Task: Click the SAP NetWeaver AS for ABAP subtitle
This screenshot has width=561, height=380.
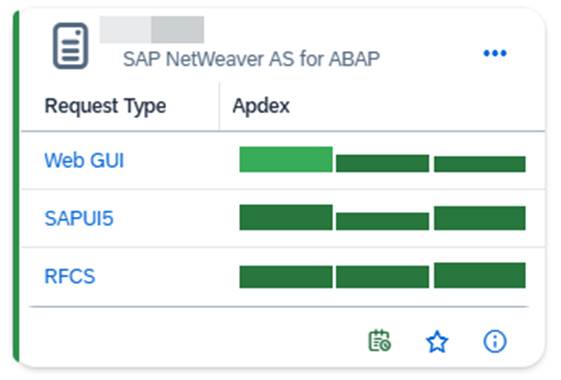Action: (x=251, y=59)
